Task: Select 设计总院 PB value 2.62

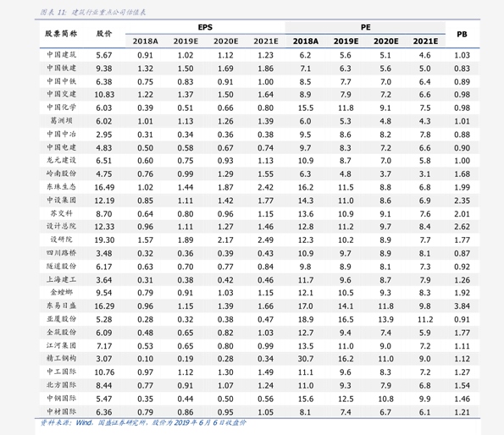Action: coord(462,227)
